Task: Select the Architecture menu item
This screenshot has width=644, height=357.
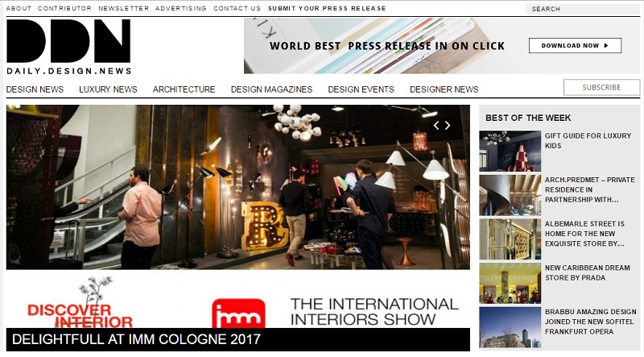Action: tap(184, 89)
